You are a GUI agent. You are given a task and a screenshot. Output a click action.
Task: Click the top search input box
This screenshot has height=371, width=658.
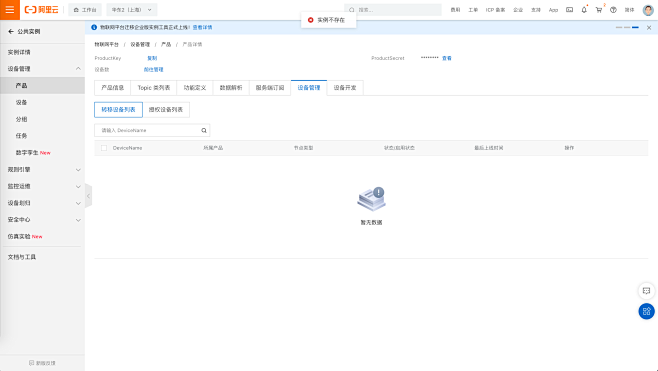click(x=393, y=10)
